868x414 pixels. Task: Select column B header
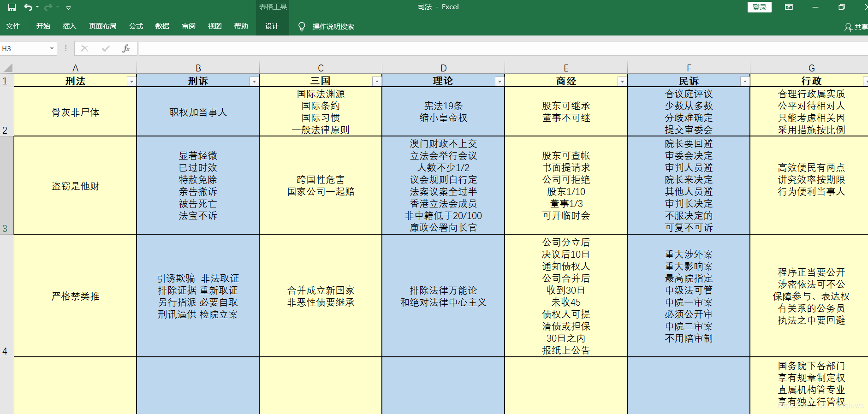198,68
